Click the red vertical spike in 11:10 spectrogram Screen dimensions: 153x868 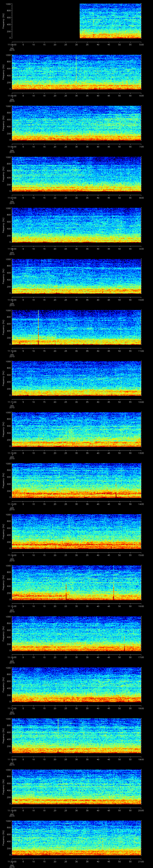38,327
